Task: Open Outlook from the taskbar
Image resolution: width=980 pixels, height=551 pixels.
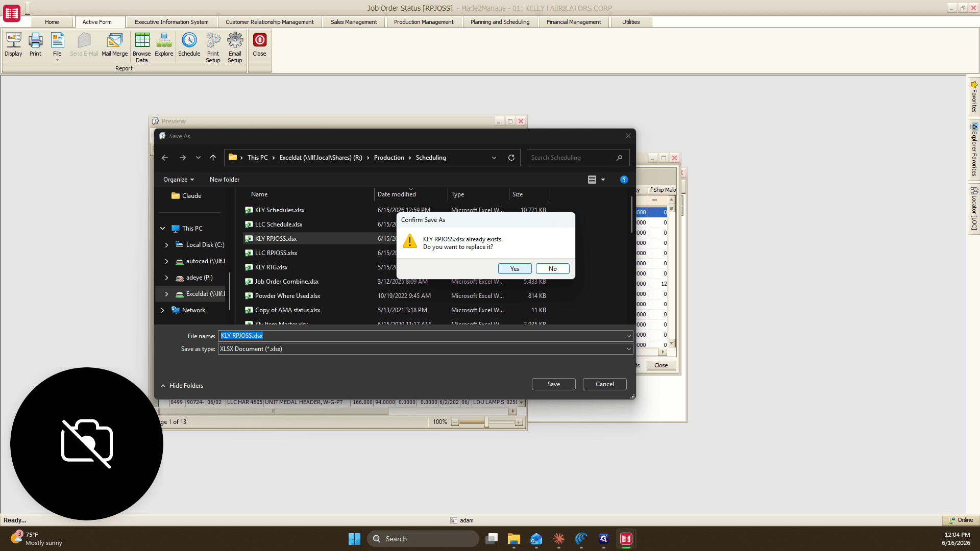Action: click(536, 539)
